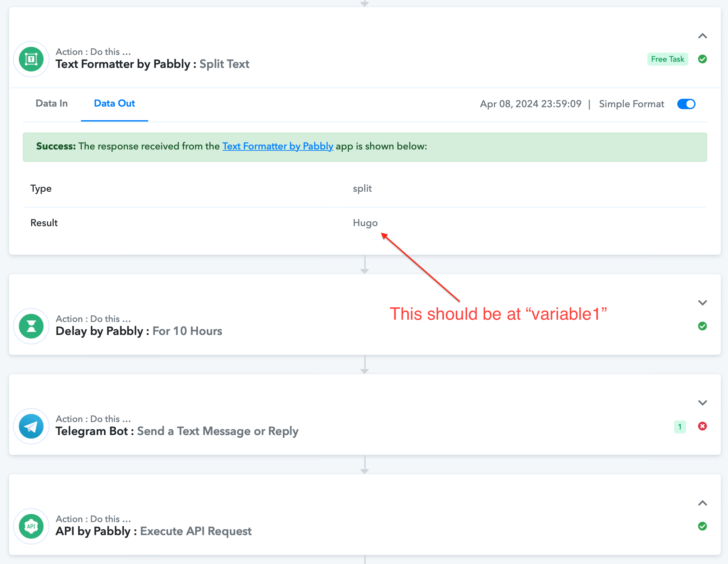Viewport: 728px width, 564px height.
Task: Switch to the Data In tab
Action: pyautogui.click(x=52, y=103)
